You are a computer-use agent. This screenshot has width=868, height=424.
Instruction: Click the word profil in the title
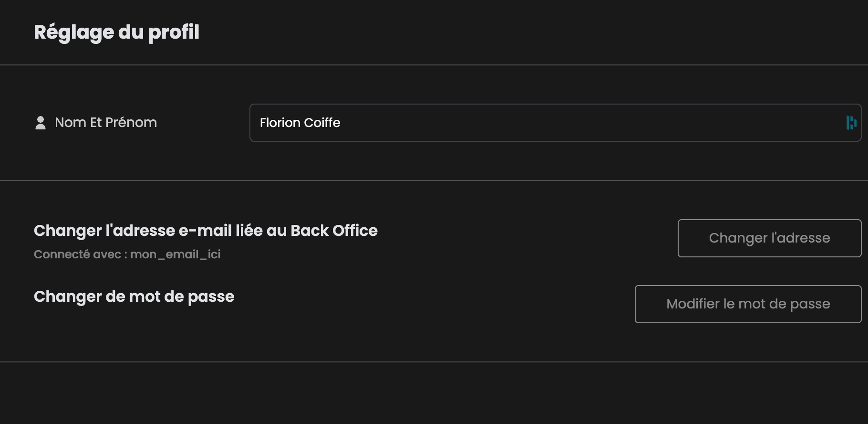click(174, 32)
